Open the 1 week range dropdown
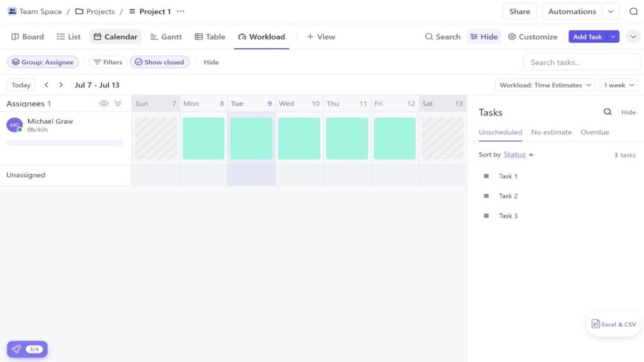The height and width of the screenshot is (362, 644). click(619, 85)
